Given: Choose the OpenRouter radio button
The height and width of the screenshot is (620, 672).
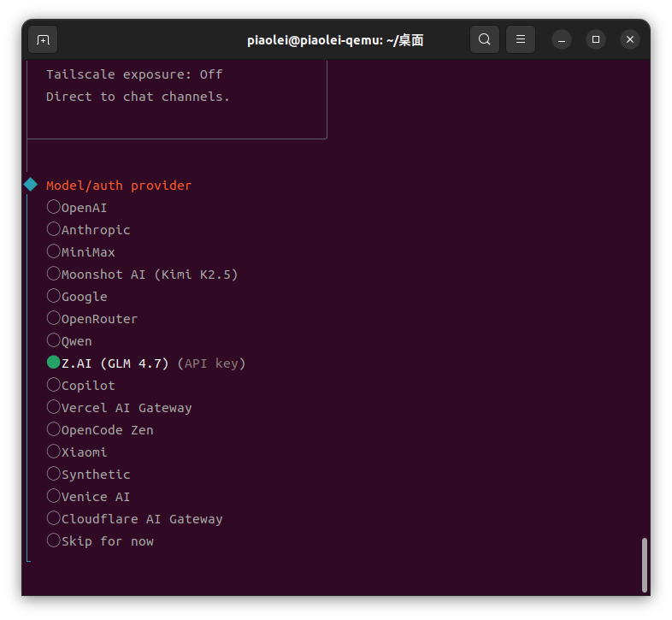Looking at the screenshot, I should pyautogui.click(x=92, y=319).
